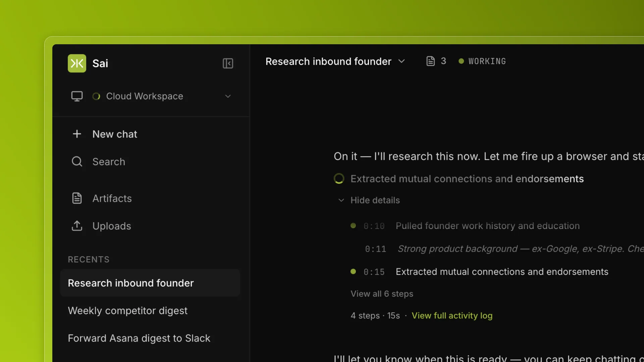Click the WORKING status label

point(487,61)
